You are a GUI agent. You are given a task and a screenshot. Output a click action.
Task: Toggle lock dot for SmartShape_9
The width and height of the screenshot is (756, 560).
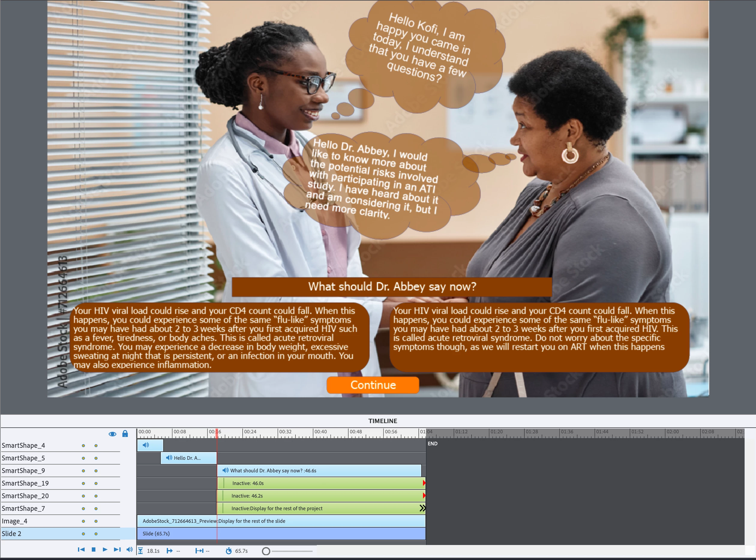pyautogui.click(x=96, y=471)
